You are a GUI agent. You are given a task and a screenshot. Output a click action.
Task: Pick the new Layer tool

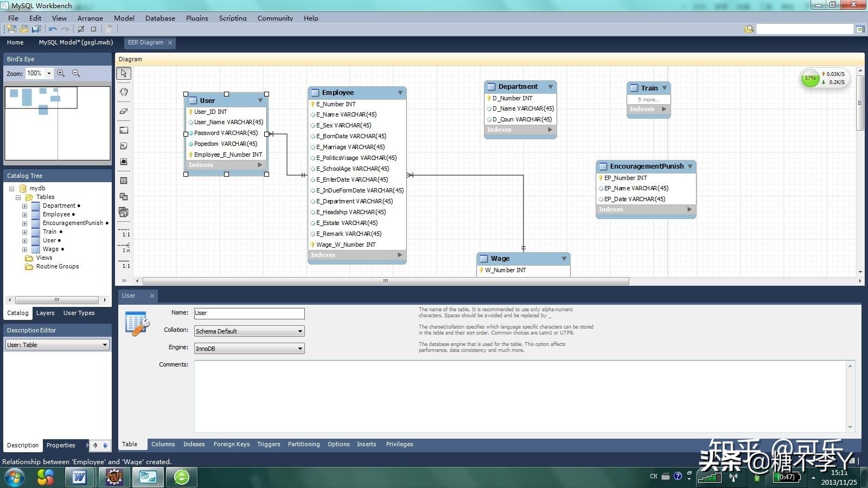pyautogui.click(x=124, y=130)
